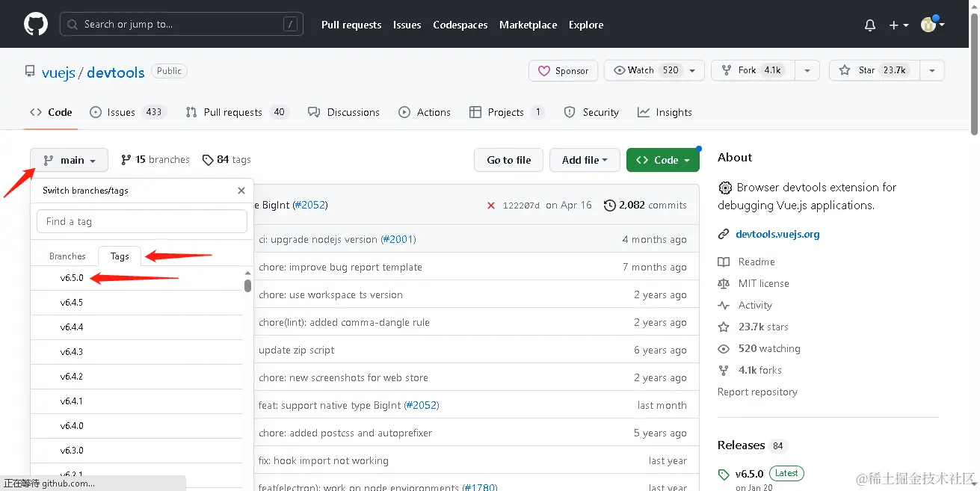This screenshot has width=980, height=491.
Task: Open the 15 branches link
Action: click(155, 159)
